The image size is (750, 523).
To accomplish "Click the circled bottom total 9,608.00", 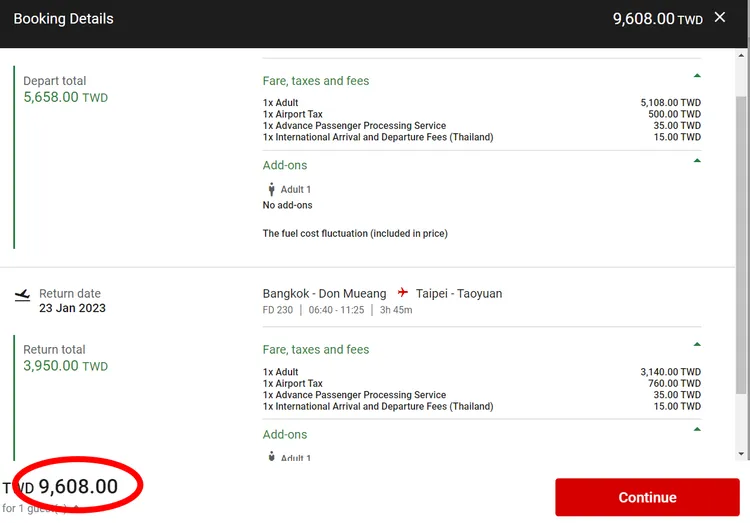I will point(78,487).
